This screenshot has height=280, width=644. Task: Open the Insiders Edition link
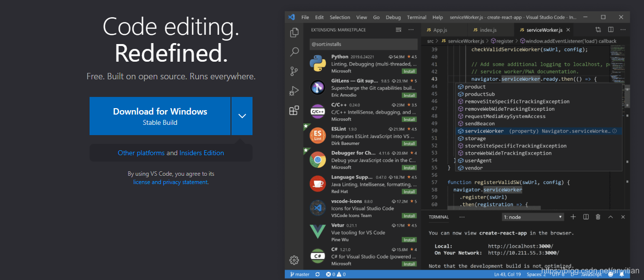[x=202, y=153]
